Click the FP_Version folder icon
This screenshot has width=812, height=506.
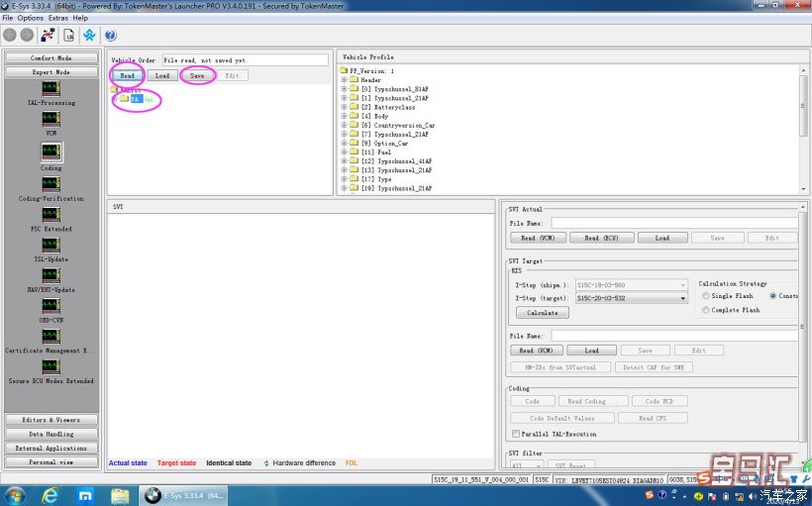344,70
